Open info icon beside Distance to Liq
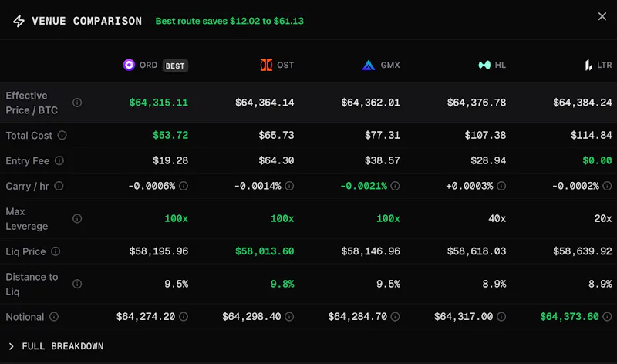This screenshot has width=617, height=364. click(77, 284)
